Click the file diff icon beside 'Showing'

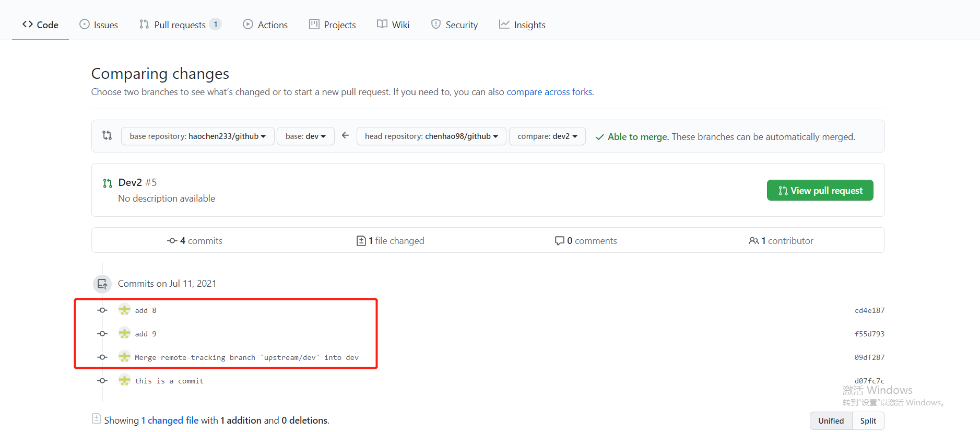tap(97, 419)
